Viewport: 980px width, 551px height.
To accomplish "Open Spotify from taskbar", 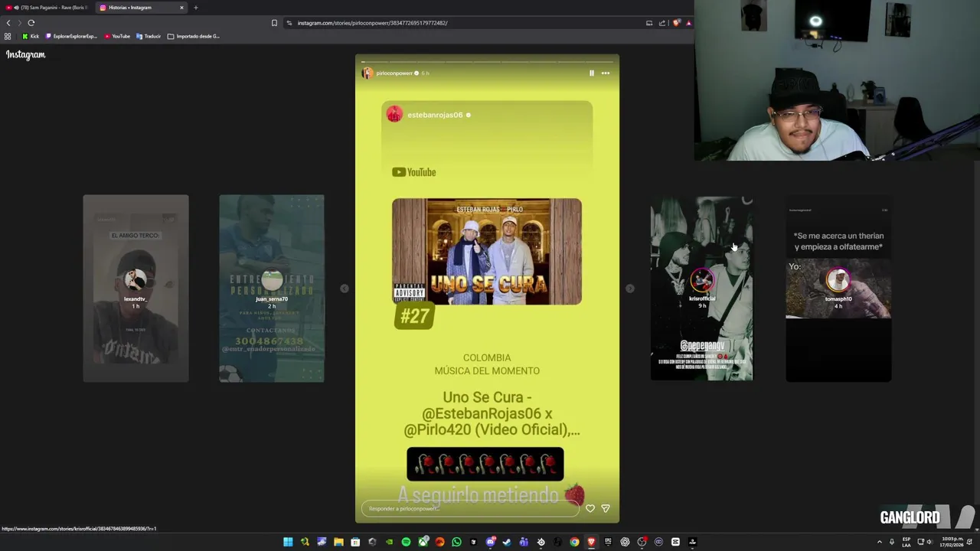I will 406,542.
